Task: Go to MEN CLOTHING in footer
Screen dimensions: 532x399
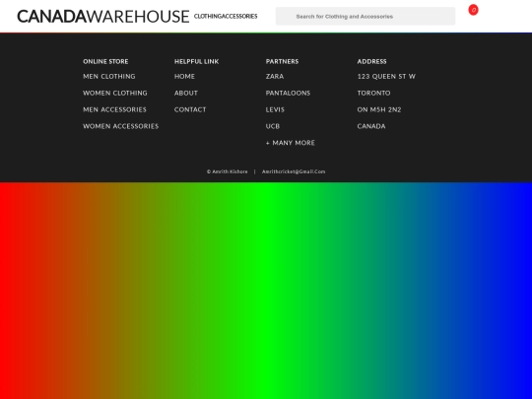Action: click(x=109, y=76)
